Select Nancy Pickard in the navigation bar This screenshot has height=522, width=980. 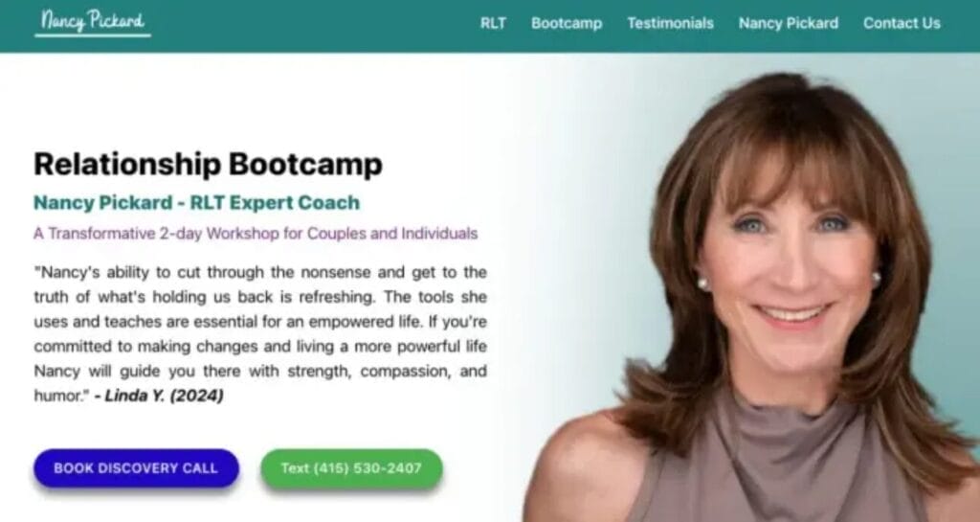tap(789, 23)
